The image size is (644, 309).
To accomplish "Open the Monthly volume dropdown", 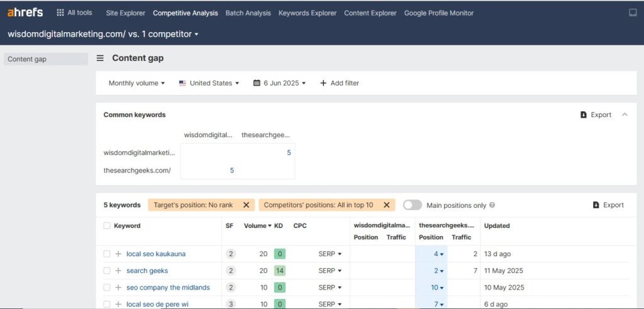I will (x=136, y=83).
